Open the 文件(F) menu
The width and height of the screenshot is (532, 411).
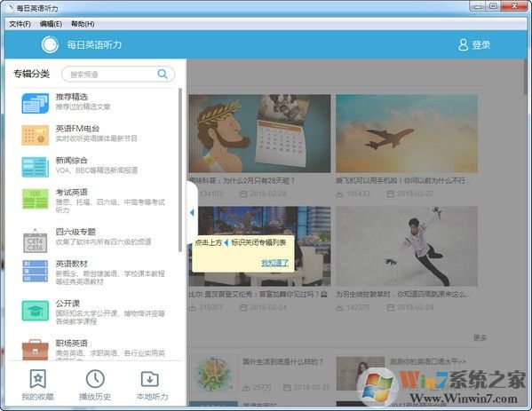point(20,24)
